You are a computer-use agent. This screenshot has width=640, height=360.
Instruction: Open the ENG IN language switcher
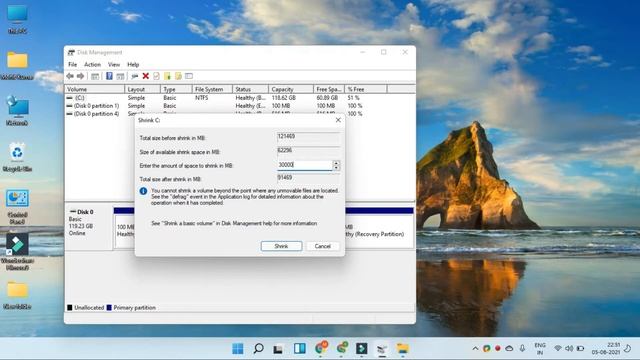(x=540, y=349)
